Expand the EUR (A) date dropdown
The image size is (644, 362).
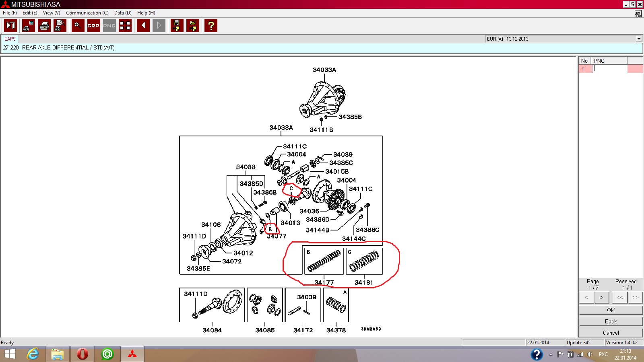638,39
